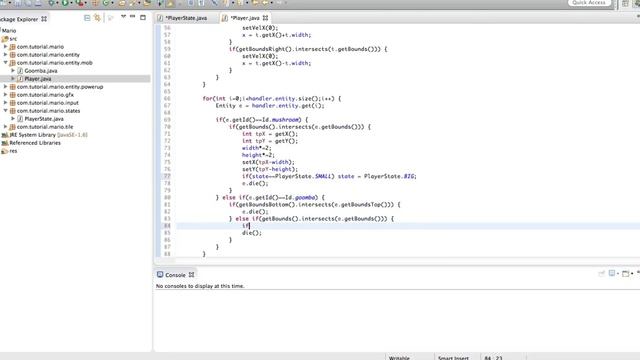
Task: Click com.tutorial.mario.tile package icon
Action: point(13,127)
